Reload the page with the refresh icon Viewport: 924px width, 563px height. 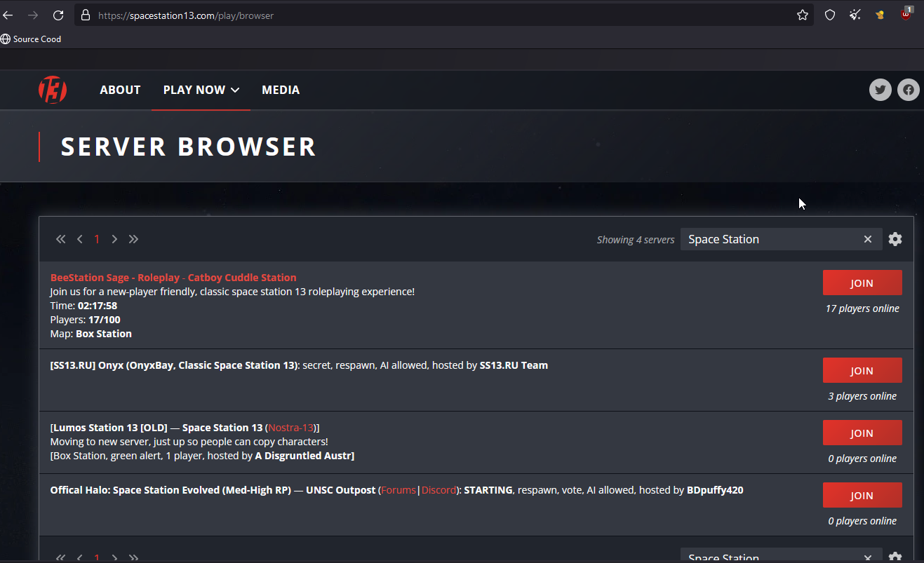(58, 15)
